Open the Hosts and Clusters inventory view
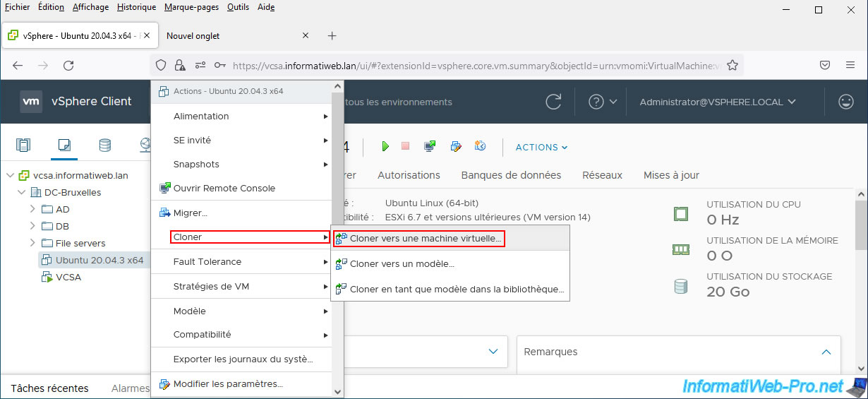 coord(23,145)
